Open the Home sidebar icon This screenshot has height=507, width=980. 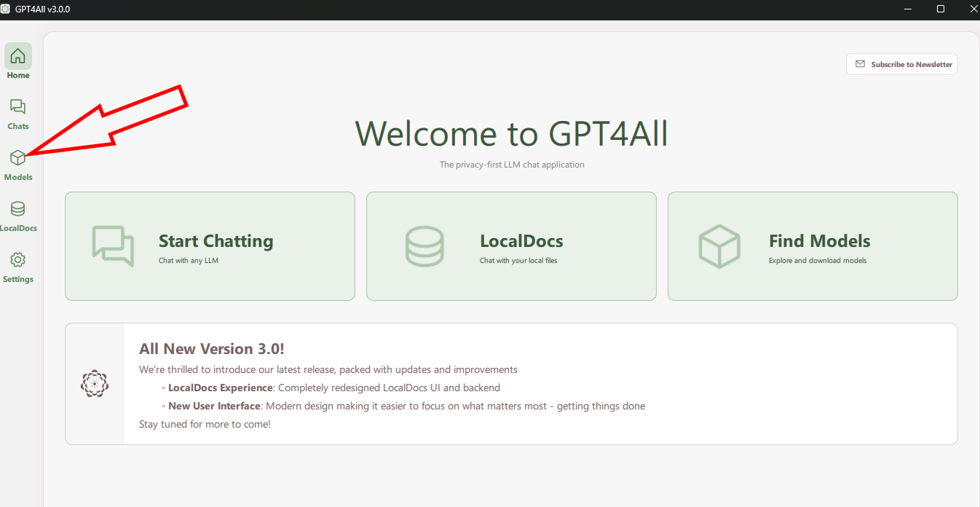(18, 56)
